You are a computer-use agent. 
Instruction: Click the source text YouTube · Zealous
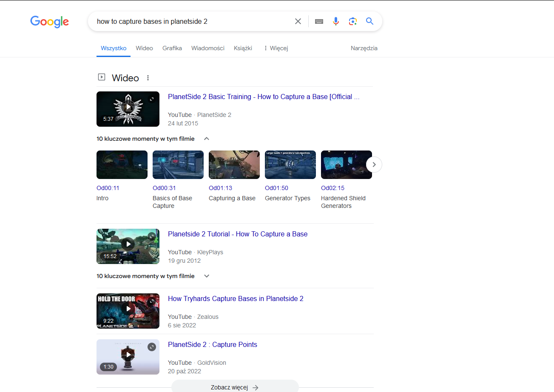tap(193, 317)
